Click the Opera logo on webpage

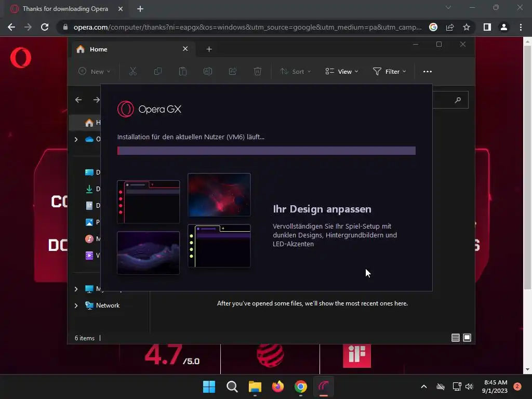21,58
